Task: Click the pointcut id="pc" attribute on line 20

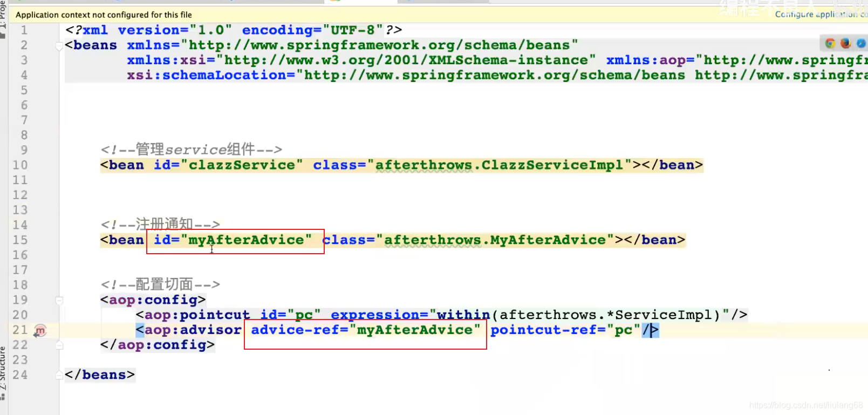Action: (291, 315)
